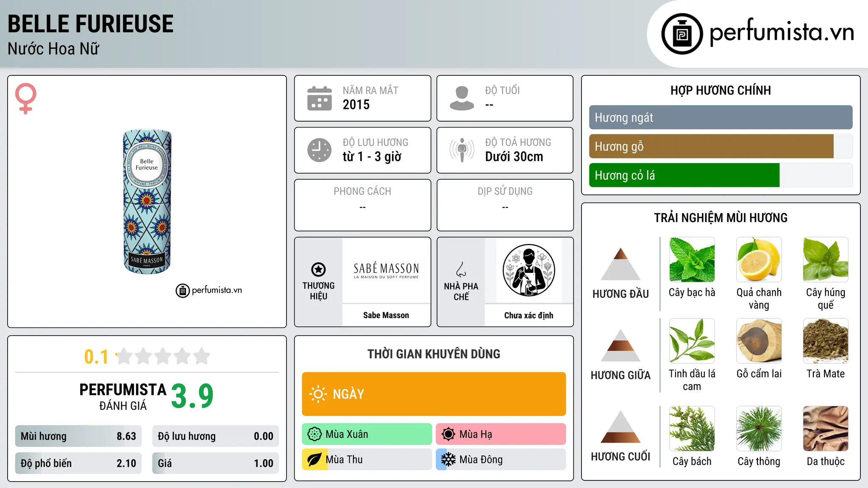Click the Sabe Masson brand name
Screen dimensions: 868x488
386,315
